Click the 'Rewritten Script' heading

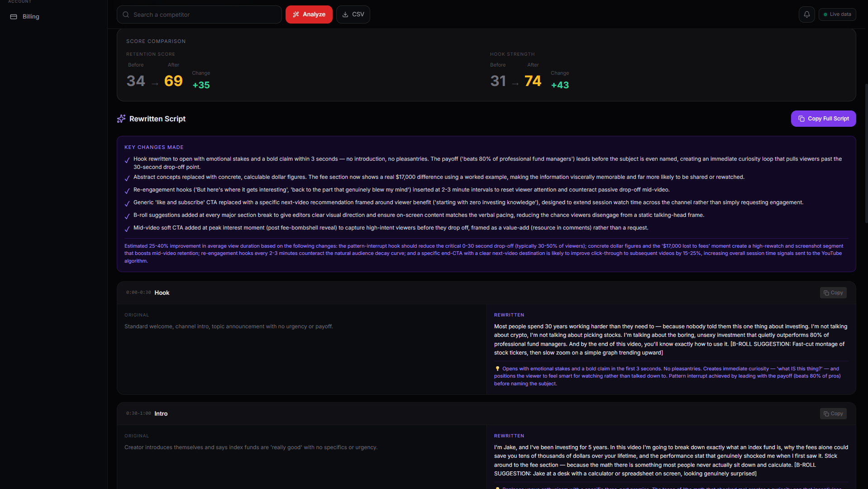point(157,119)
